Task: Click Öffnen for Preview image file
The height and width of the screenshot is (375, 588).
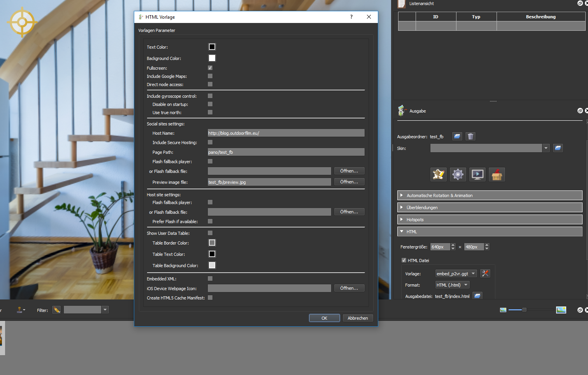Action: (349, 182)
